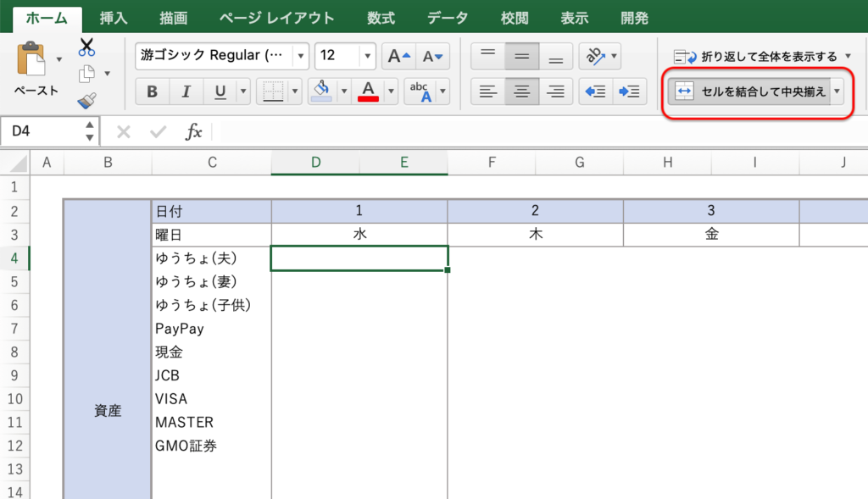Open the font size dropdown arrow
The width and height of the screenshot is (868, 499).
(367, 57)
